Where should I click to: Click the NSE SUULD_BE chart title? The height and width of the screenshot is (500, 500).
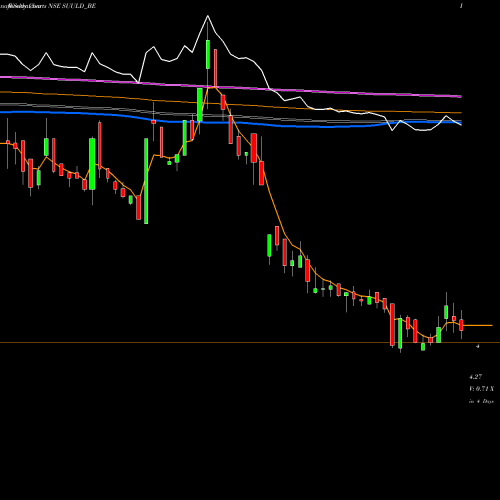point(72,6)
